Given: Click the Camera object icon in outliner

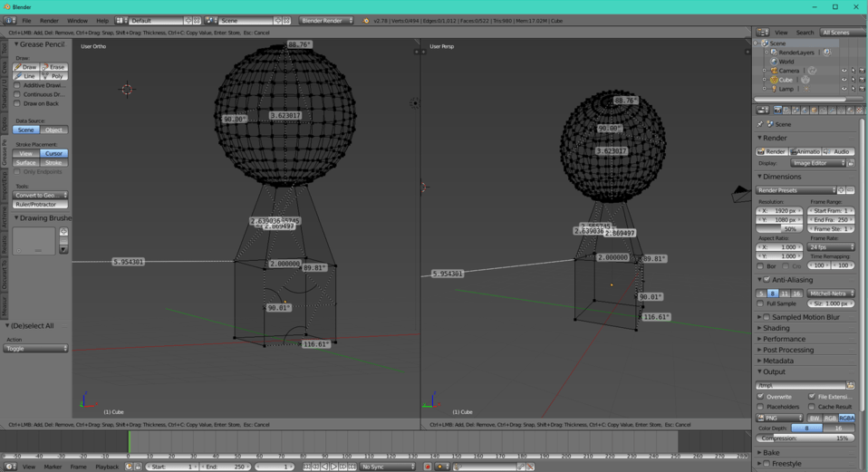Looking at the screenshot, I should 775,71.
